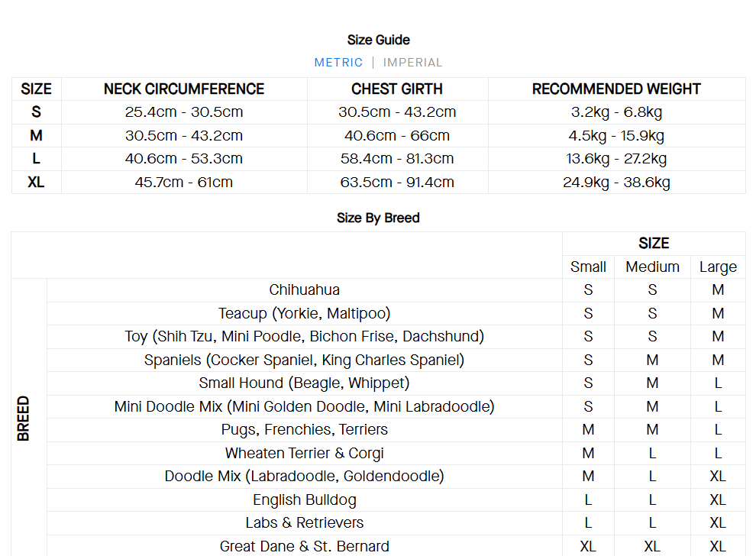Select the 24.9kg - 38.6kg weight cell
Screen dimensions: 756x556
(616, 183)
